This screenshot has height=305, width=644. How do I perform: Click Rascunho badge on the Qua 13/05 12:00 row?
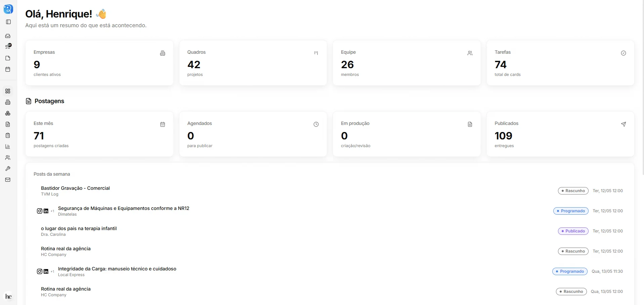pyautogui.click(x=571, y=292)
